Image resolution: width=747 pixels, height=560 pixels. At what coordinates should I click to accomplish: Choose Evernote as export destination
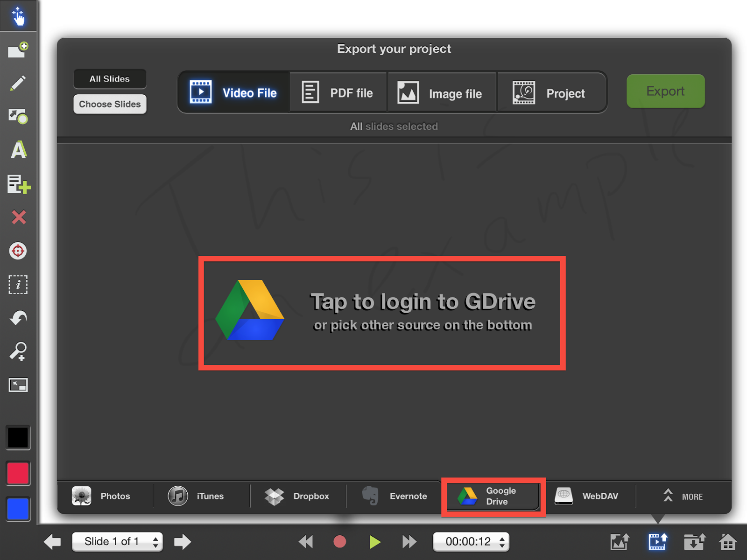click(x=395, y=496)
